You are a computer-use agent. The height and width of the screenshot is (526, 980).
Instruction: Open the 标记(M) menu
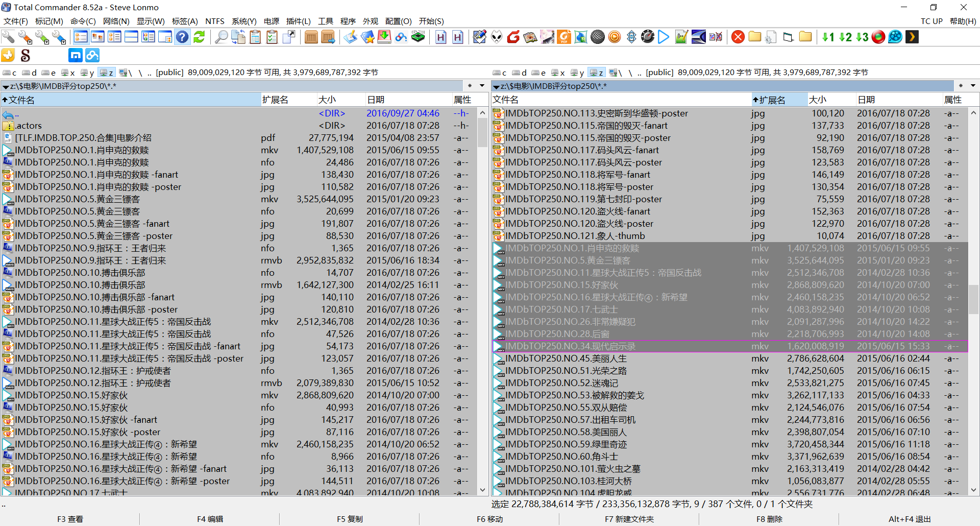click(49, 21)
